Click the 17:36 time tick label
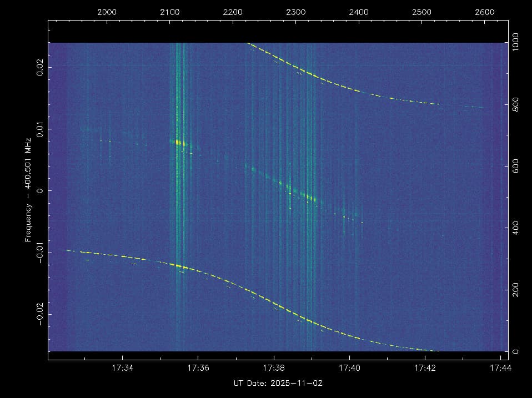 coord(198,367)
